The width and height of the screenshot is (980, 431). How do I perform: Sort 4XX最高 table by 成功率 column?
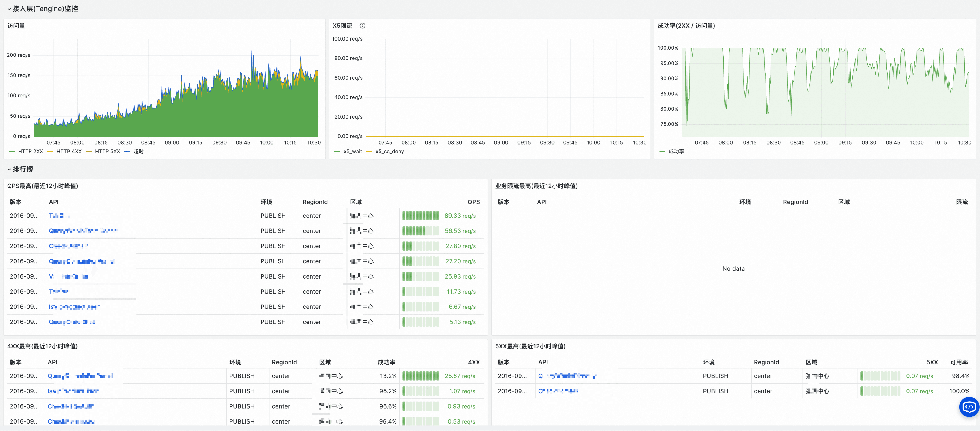pos(386,363)
